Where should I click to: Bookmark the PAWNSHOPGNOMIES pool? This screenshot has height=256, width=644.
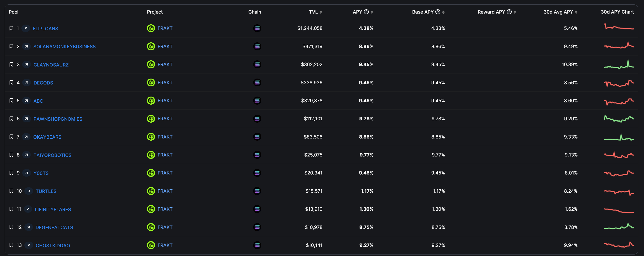click(x=11, y=119)
